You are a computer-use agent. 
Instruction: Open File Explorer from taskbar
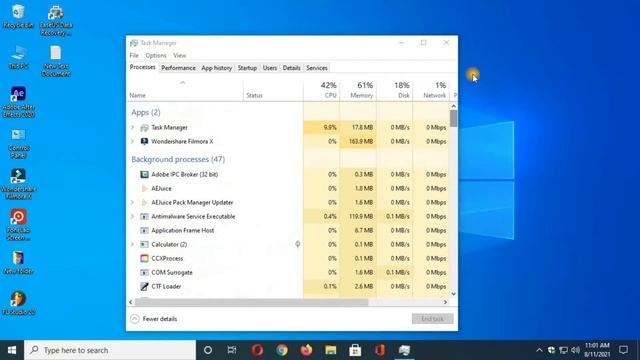pos(331,350)
